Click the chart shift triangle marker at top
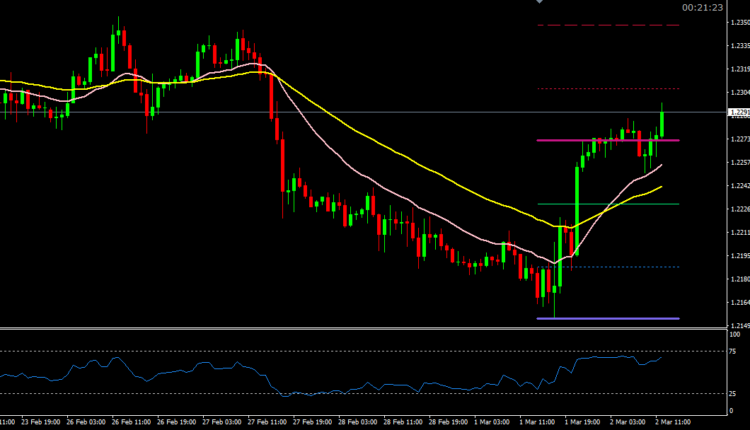 click(539, 2)
